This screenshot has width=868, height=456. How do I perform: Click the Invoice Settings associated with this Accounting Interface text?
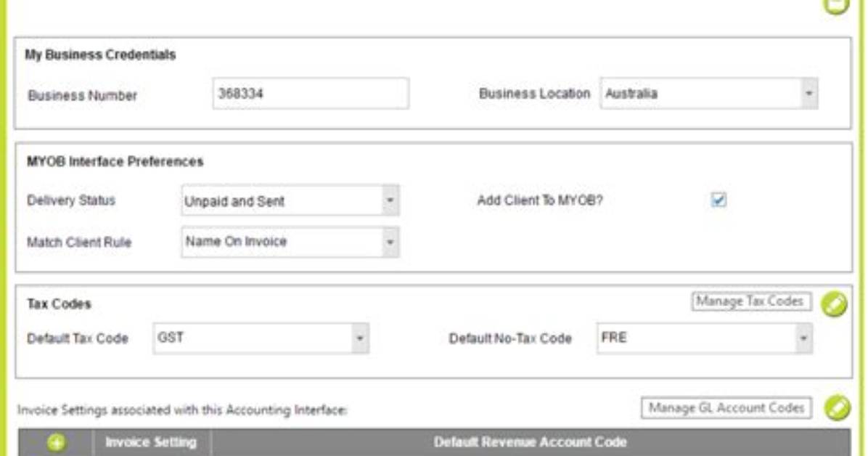[x=182, y=410]
